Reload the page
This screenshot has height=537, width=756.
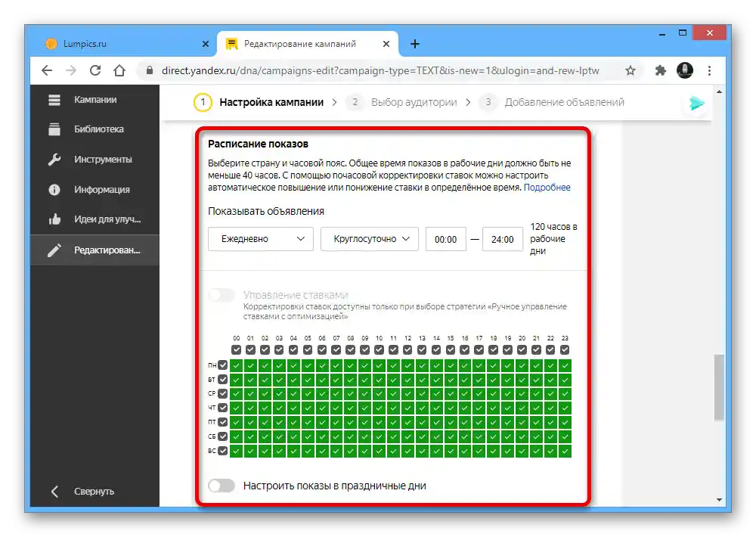[x=95, y=71]
